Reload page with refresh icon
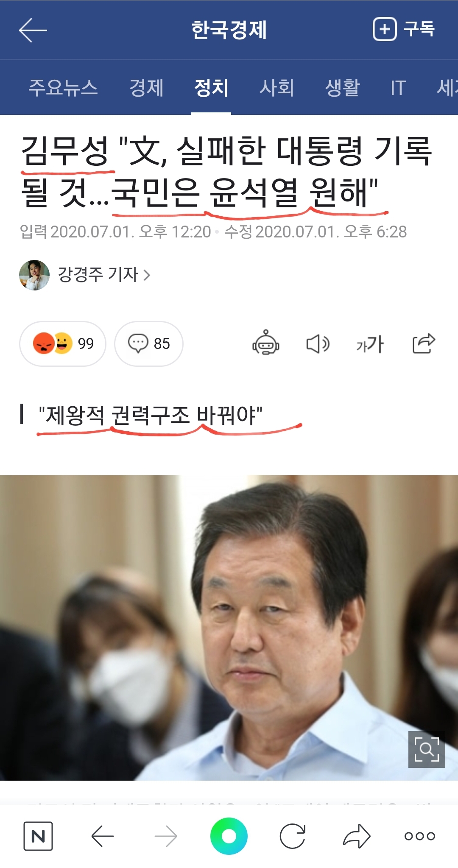 (293, 836)
